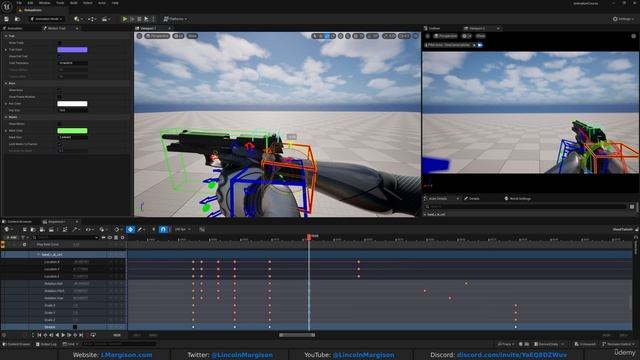Click the green Play button in main toolbar
This screenshot has width=640, height=360.
pos(125,19)
